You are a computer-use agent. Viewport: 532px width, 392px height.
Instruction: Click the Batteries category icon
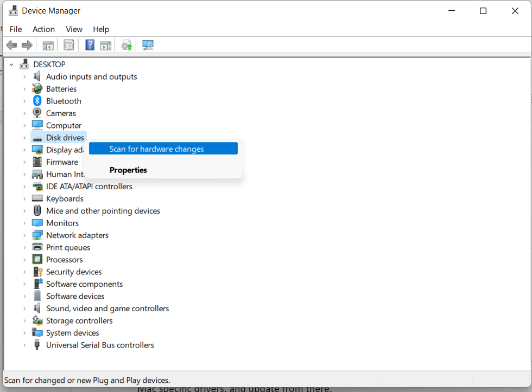pos(37,88)
